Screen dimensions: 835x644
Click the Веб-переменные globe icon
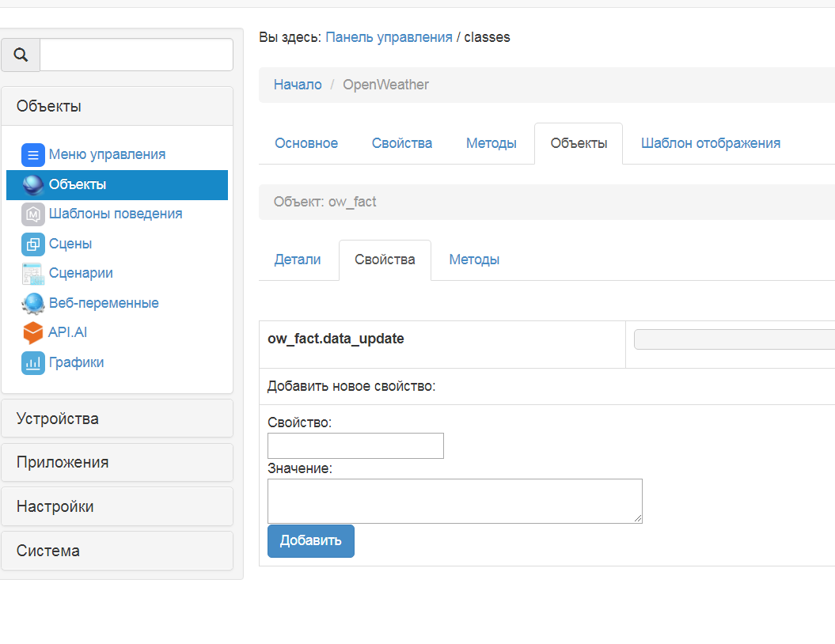pos(33,303)
